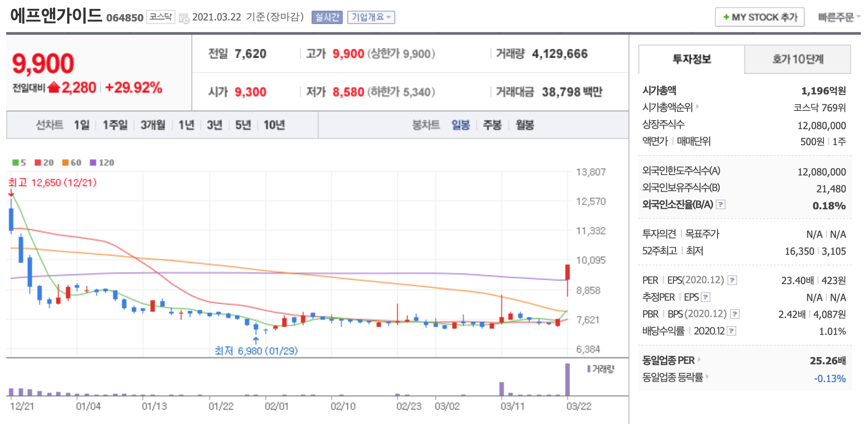Click the 동일업종 등락률 value -0.13%
This screenshot has width=868, height=424.
830,379
